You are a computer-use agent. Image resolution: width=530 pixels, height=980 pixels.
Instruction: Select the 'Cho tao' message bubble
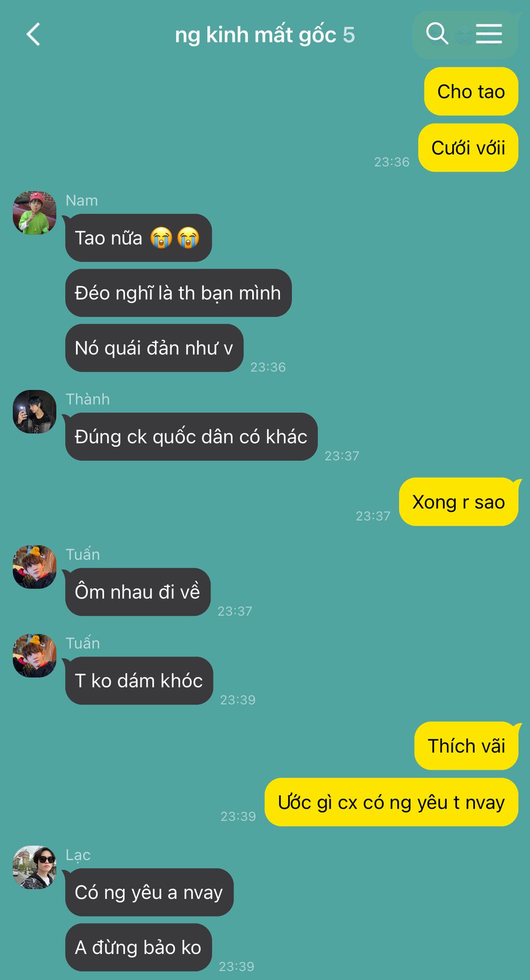click(x=471, y=91)
